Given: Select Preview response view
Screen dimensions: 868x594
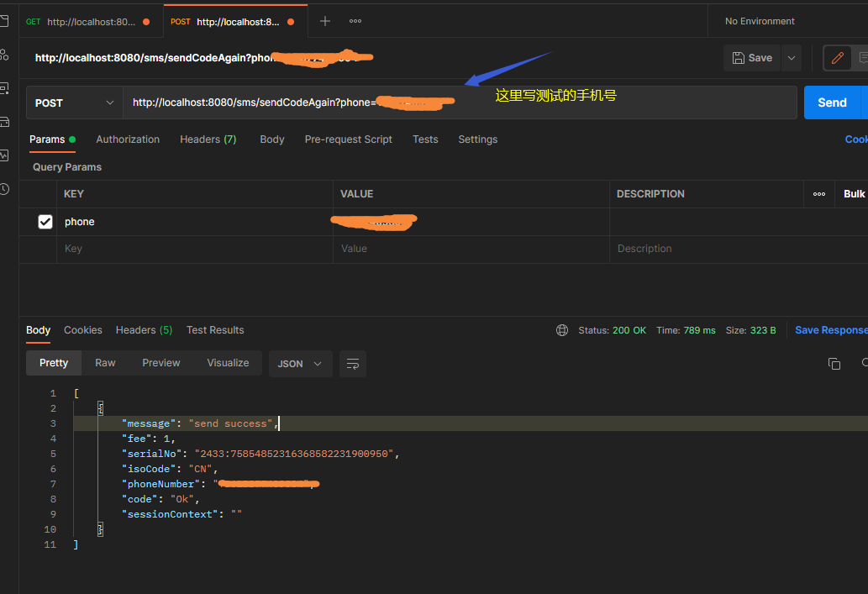Looking at the screenshot, I should click(161, 363).
